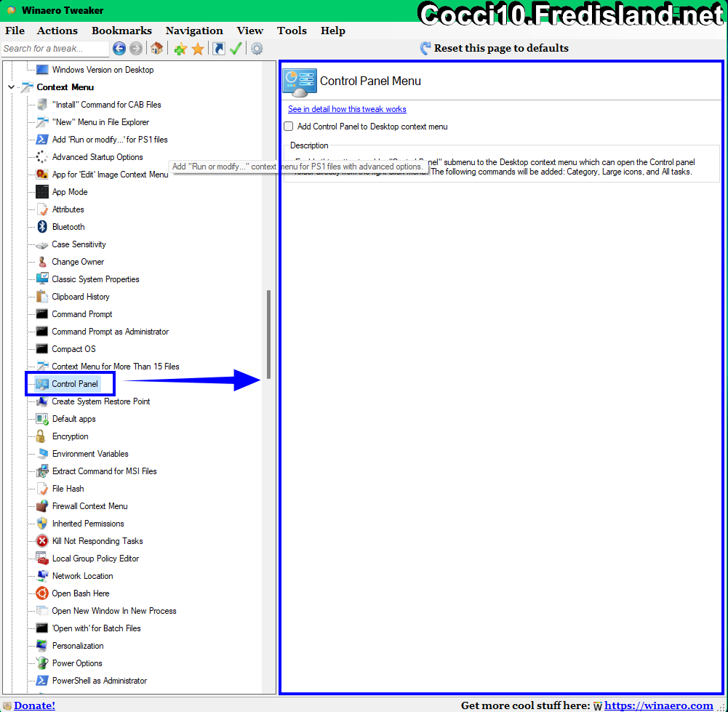Select the Command Prompt tree item
This screenshot has width=728, height=712.
coord(81,315)
